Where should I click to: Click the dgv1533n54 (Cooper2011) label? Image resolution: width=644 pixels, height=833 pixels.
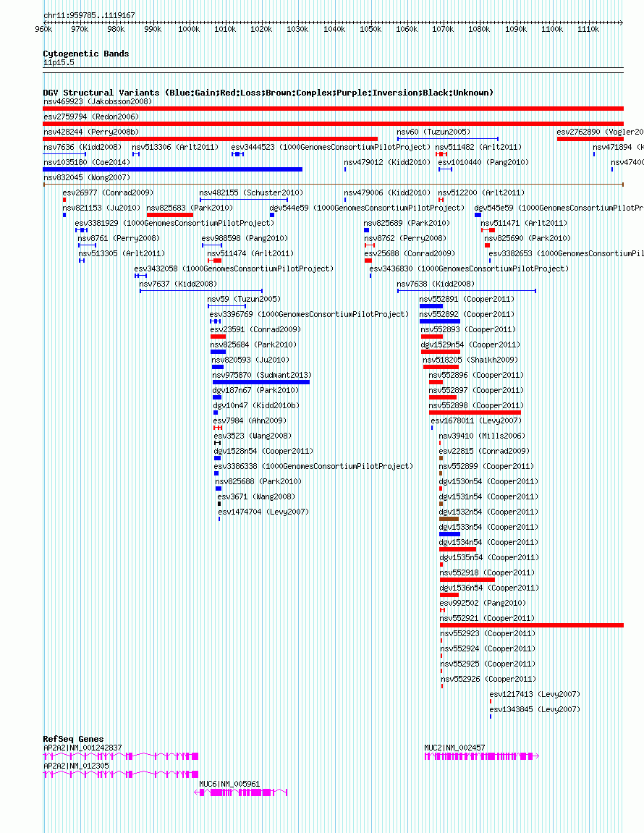point(489,527)
